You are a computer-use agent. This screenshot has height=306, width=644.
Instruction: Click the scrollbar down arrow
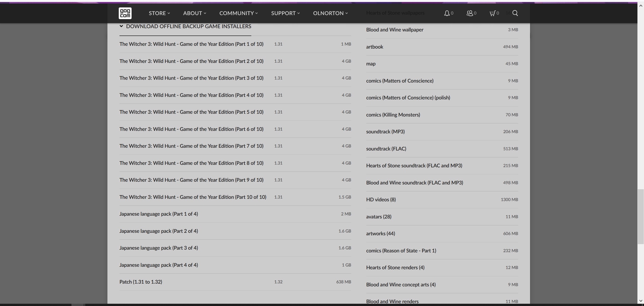point(640,301)
